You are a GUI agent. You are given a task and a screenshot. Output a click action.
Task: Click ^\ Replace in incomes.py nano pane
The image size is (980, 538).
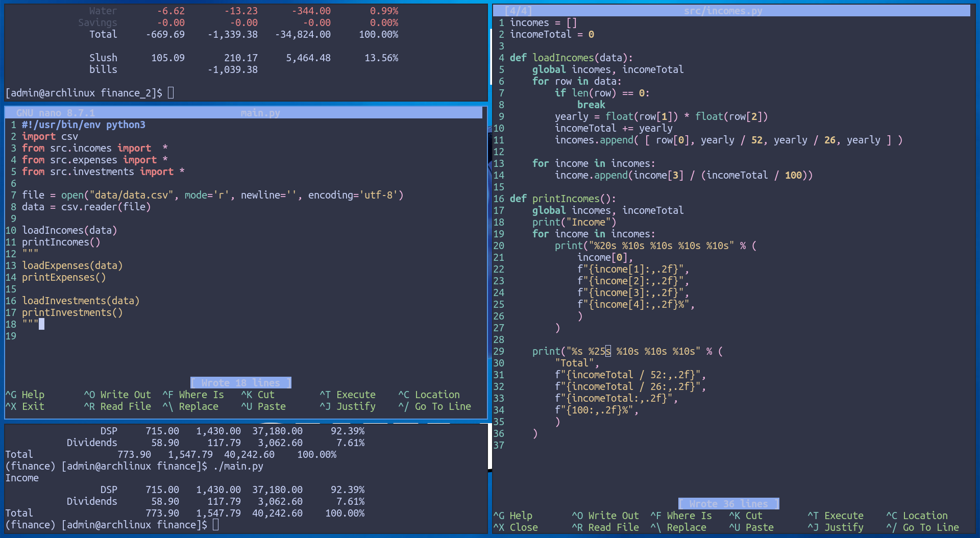click(678, 527)
